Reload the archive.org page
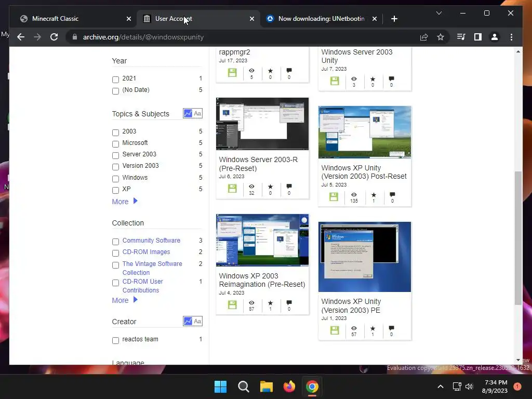 [x=54, y=37]
